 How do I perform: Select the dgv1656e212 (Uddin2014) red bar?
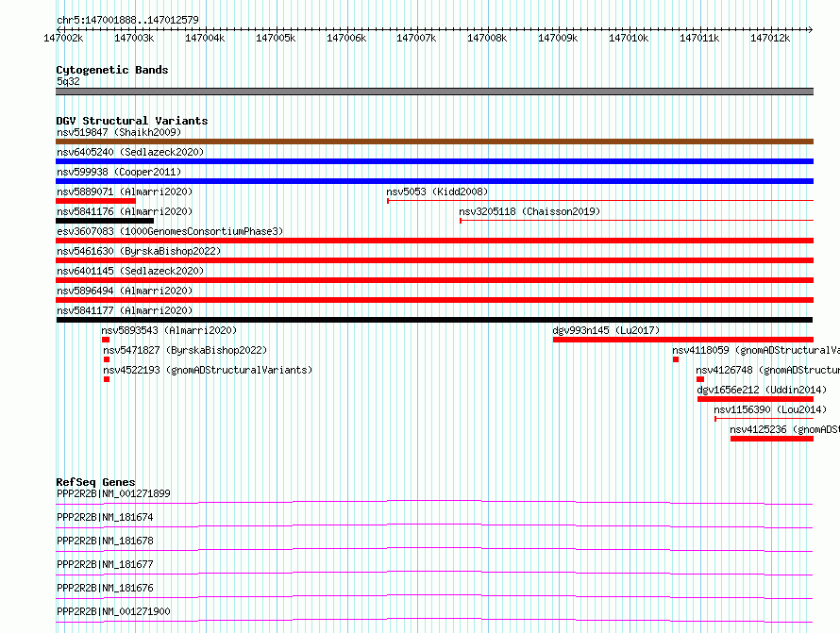tap(755, 399)
